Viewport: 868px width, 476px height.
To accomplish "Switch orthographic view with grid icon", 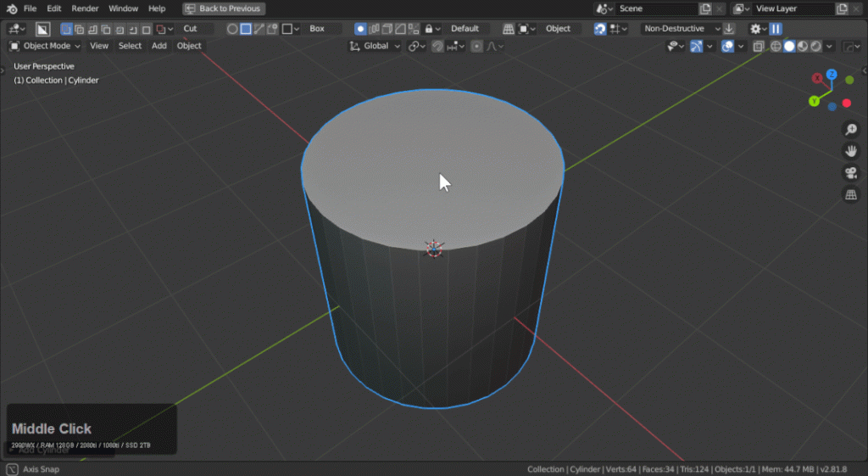I will (851, 194).
